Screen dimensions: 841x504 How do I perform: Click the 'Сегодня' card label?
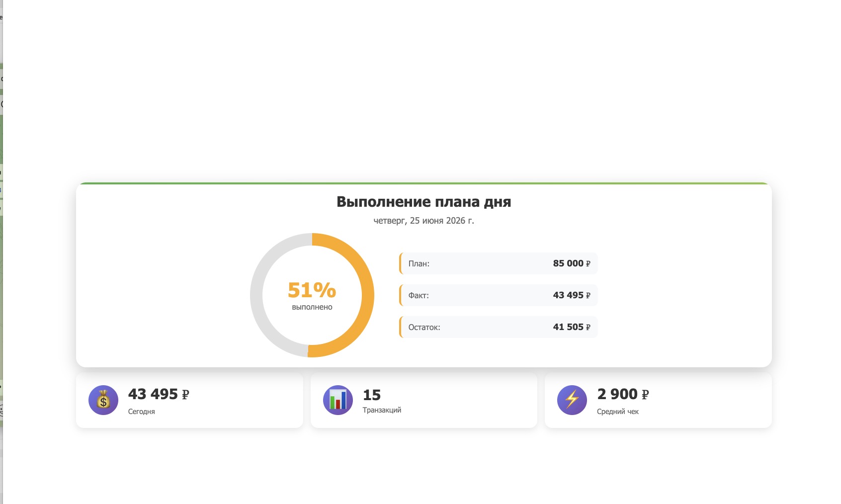tap(142, 412)
